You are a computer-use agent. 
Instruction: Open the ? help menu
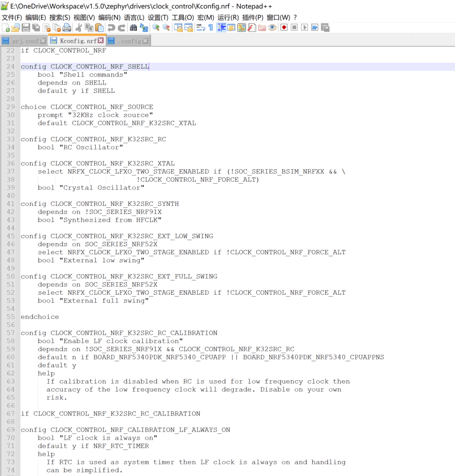[295, 18]
